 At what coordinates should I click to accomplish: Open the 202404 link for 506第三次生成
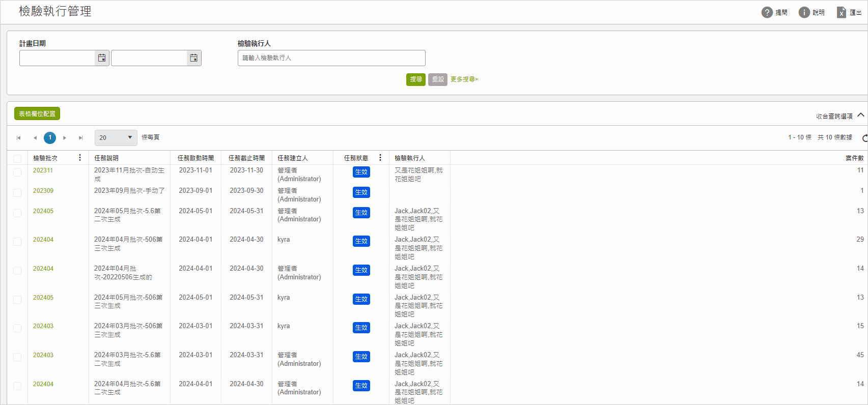(43, 240)
